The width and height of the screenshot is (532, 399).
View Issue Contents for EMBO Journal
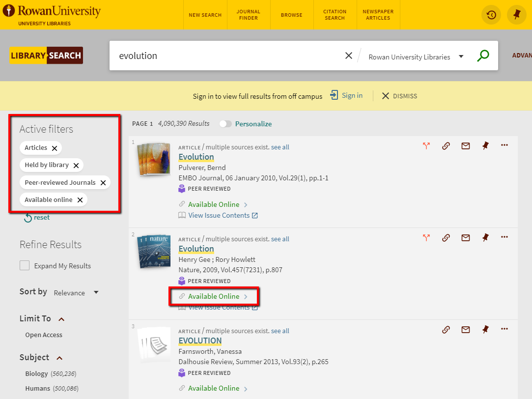(223, 215)
